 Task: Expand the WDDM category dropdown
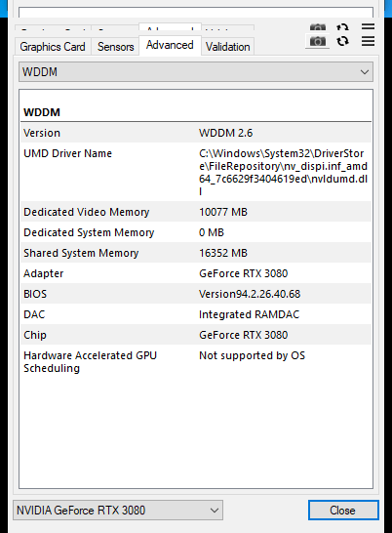(196, 71)
